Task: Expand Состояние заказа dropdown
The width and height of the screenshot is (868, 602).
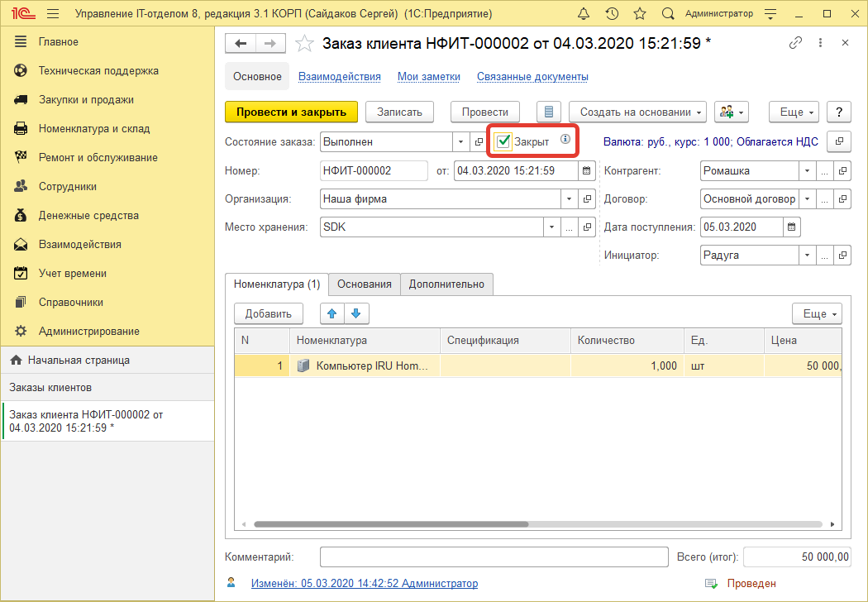Action: click(461, 141)
